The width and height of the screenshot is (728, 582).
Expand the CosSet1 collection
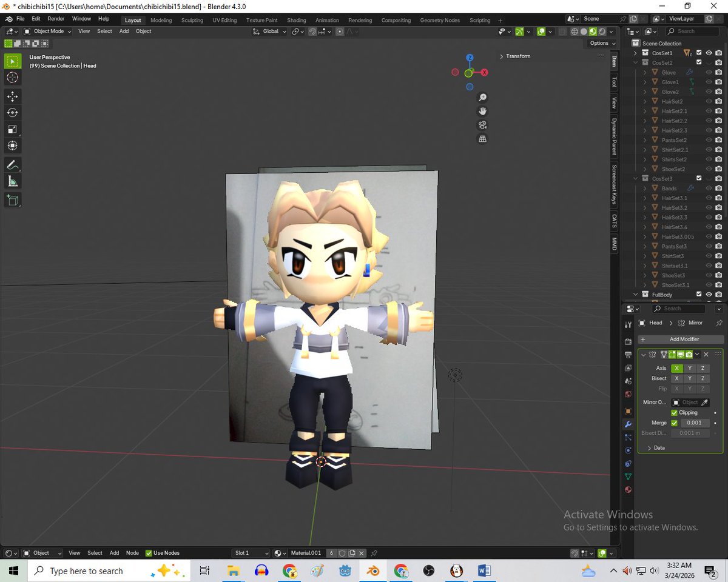tap(636, 53)
